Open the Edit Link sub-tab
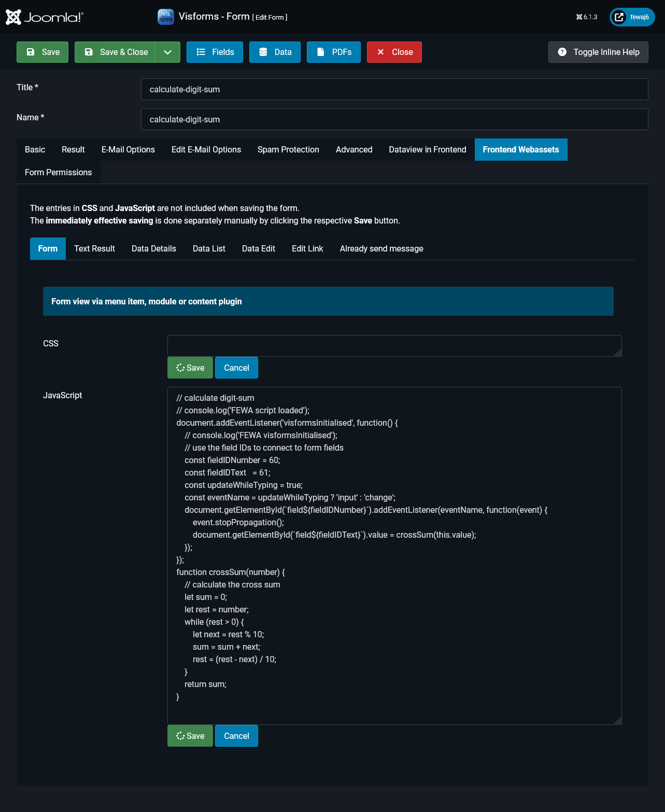Screen dimensions: 665x812 tap(307, 248)
